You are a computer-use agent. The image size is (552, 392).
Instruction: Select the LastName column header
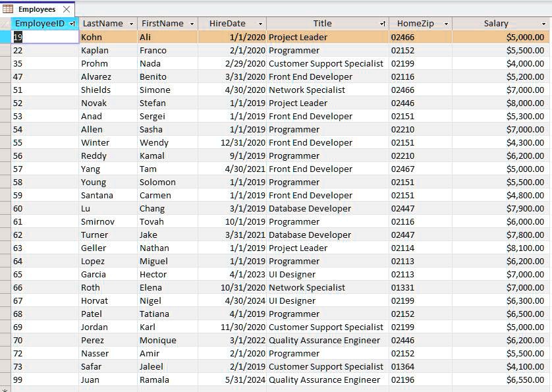pos(102,23)
